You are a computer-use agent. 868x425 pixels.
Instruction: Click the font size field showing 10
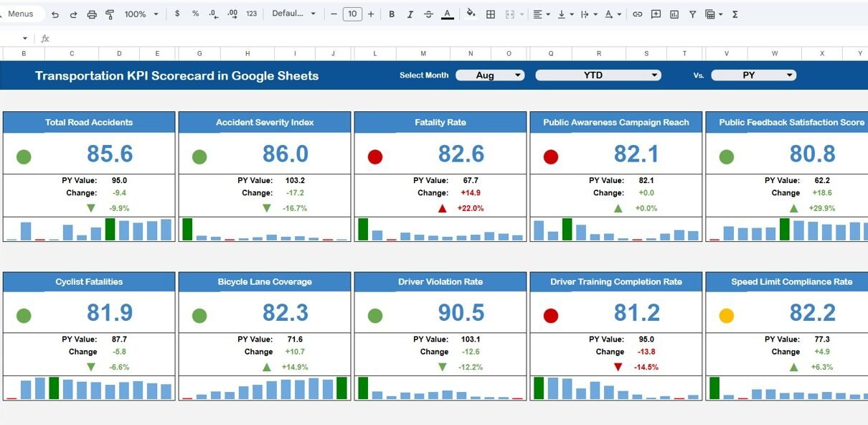(x=352, y=14)
